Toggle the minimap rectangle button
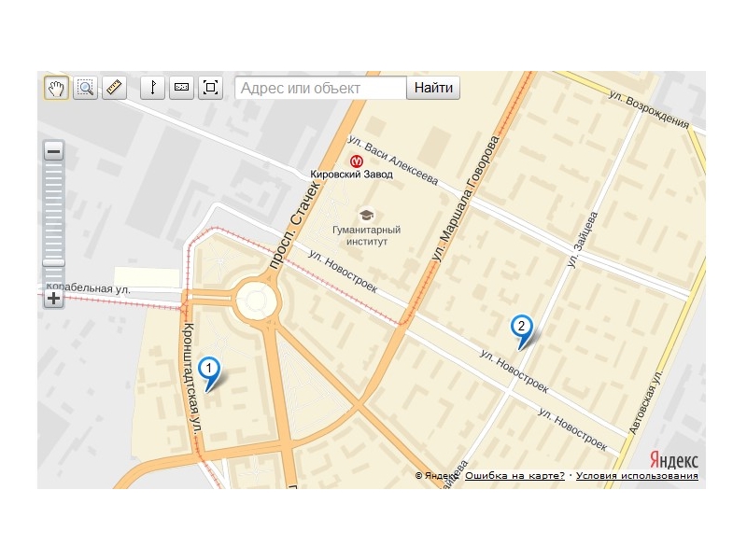This screenshot has width=747, height=560. pos(181,88)
